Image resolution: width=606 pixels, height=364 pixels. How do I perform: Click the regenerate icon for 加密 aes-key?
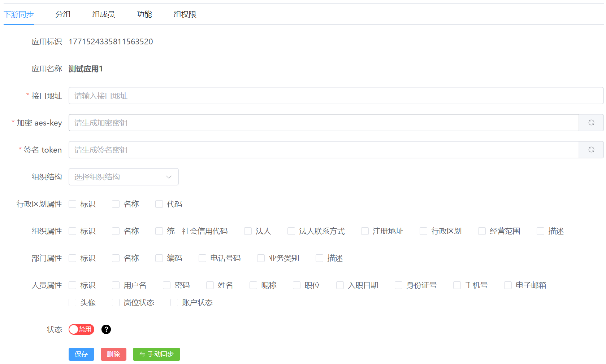pyautogui.click(x=591, y=123)
